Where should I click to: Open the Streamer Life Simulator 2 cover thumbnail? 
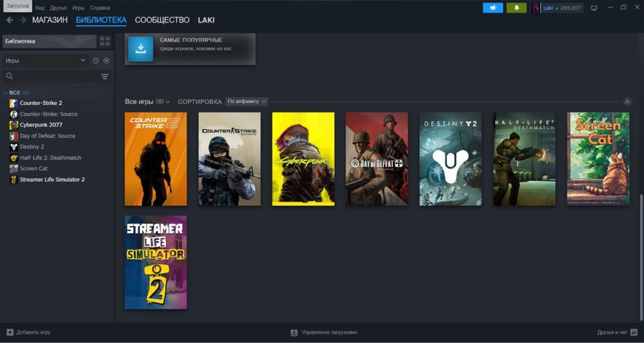coord(156,262)
